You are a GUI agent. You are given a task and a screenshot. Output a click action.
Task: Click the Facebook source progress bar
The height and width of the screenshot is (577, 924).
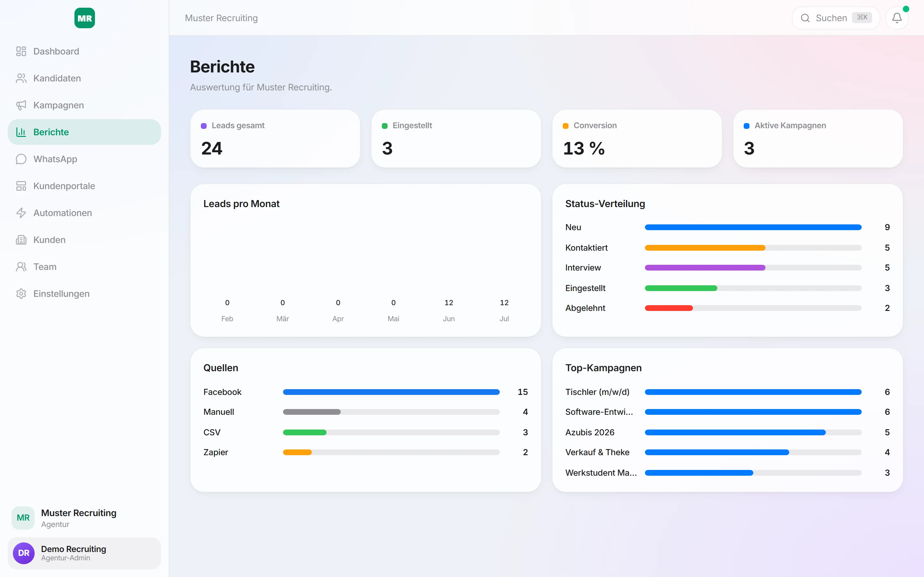pos(391,392)
